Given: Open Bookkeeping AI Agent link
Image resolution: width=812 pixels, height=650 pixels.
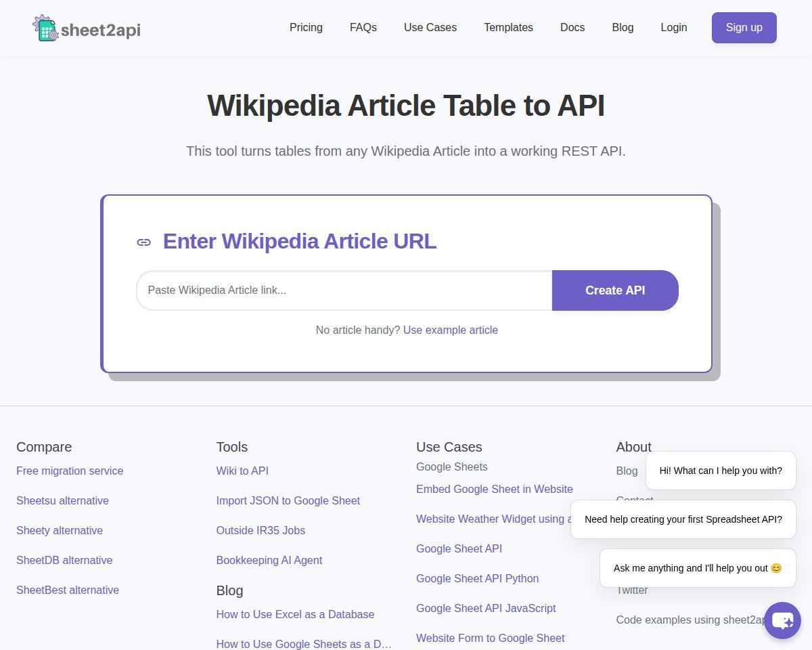Looking at the screenshot, I should coord(269,560).
